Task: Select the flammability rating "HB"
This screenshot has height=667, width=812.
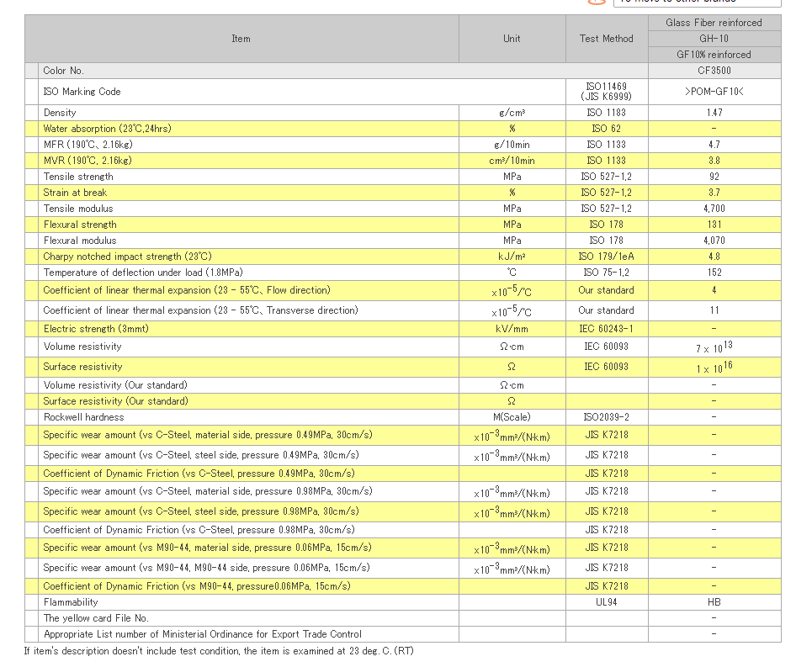Action: pos(714,603)
